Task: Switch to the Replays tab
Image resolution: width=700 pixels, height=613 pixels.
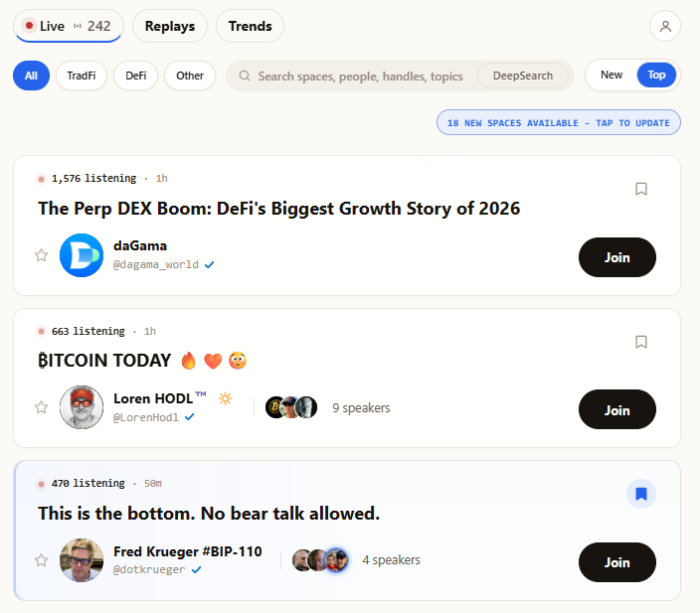Action: point(170,26)
